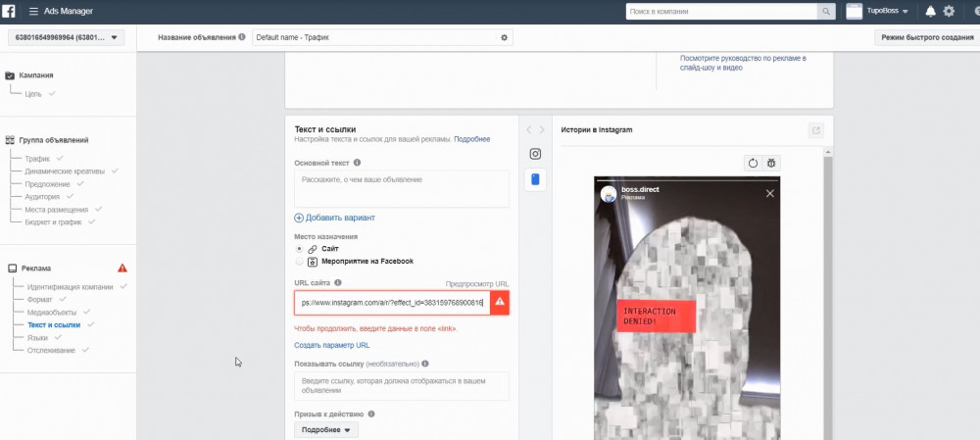Open the preview in a new window

tap(816, 130)
